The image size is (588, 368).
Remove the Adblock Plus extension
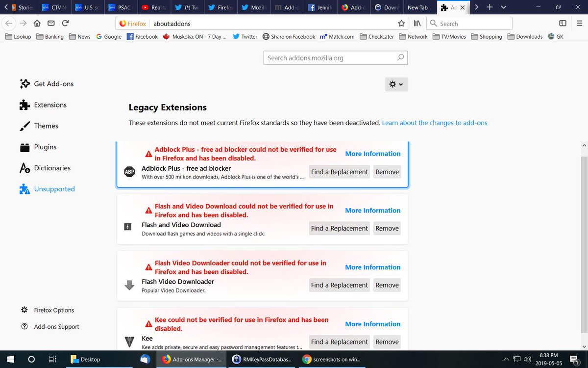[387, 172]
